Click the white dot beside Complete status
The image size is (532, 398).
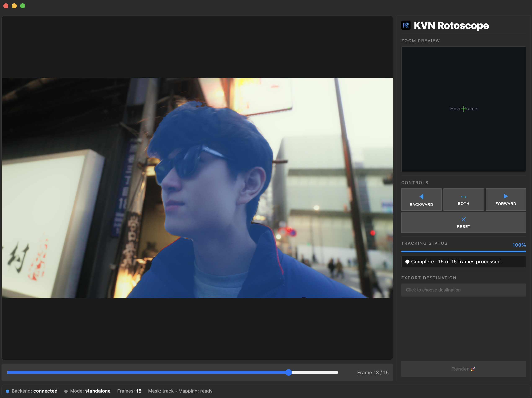[407, 262]
